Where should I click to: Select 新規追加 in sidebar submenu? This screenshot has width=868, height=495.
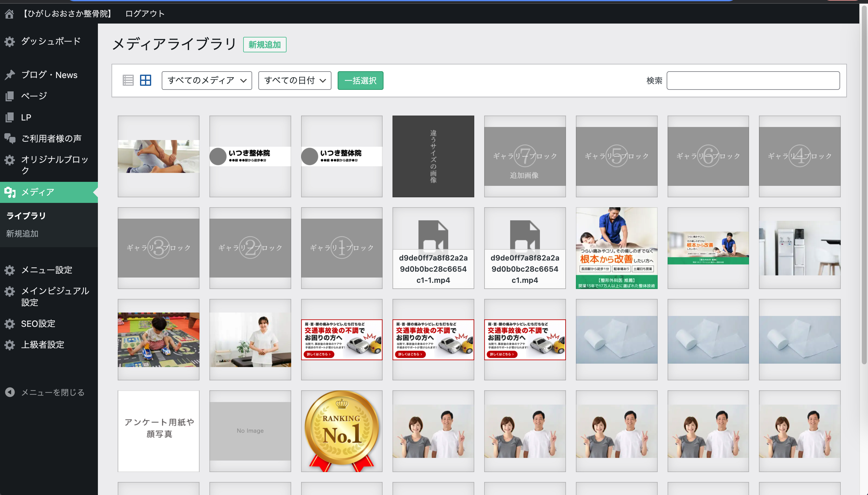point(22,234)
